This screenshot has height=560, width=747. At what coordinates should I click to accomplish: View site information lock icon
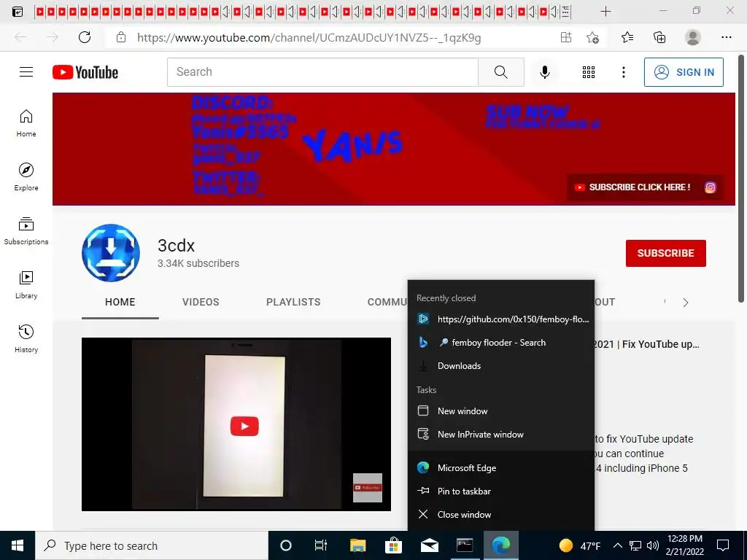tap(121, 37)
